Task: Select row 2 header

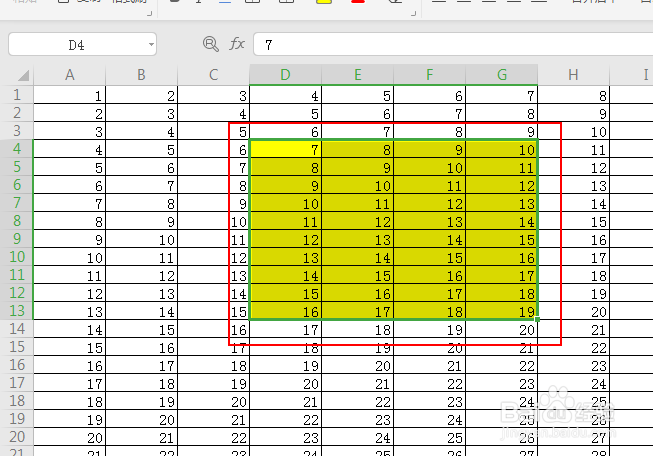Action: click(x=17, y=113)
